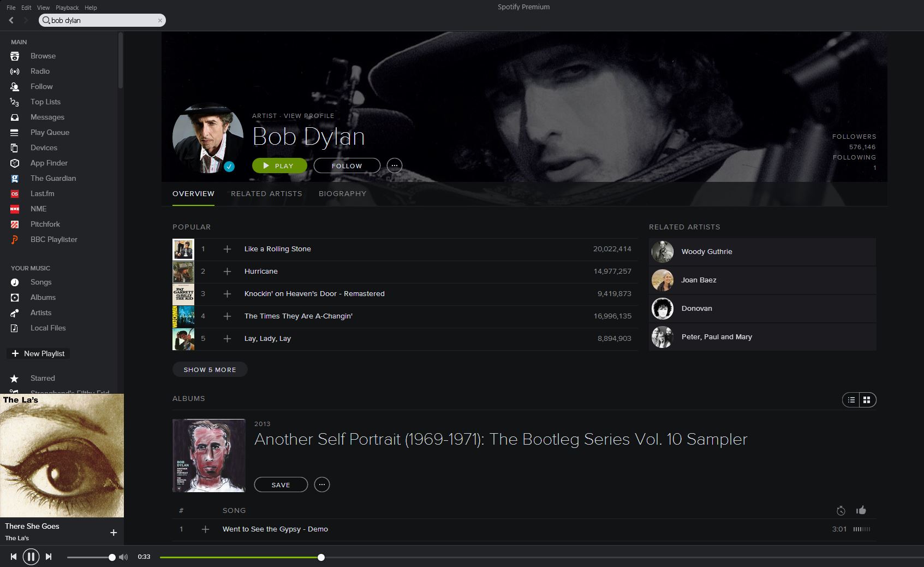Play Bob Dylan with green Play button
The image size is (924, 567).
[279, 166]
